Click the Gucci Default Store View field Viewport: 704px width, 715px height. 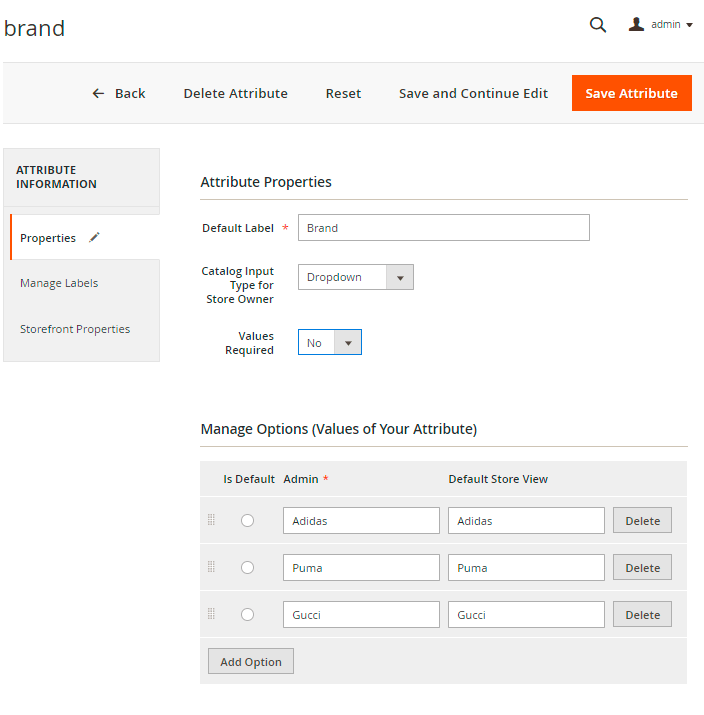526,614
